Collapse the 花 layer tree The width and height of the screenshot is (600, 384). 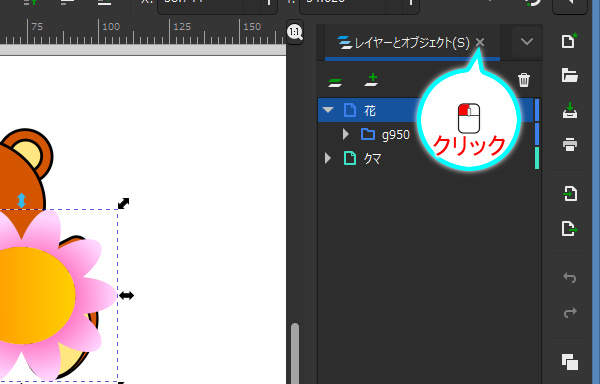click(328, 110)
